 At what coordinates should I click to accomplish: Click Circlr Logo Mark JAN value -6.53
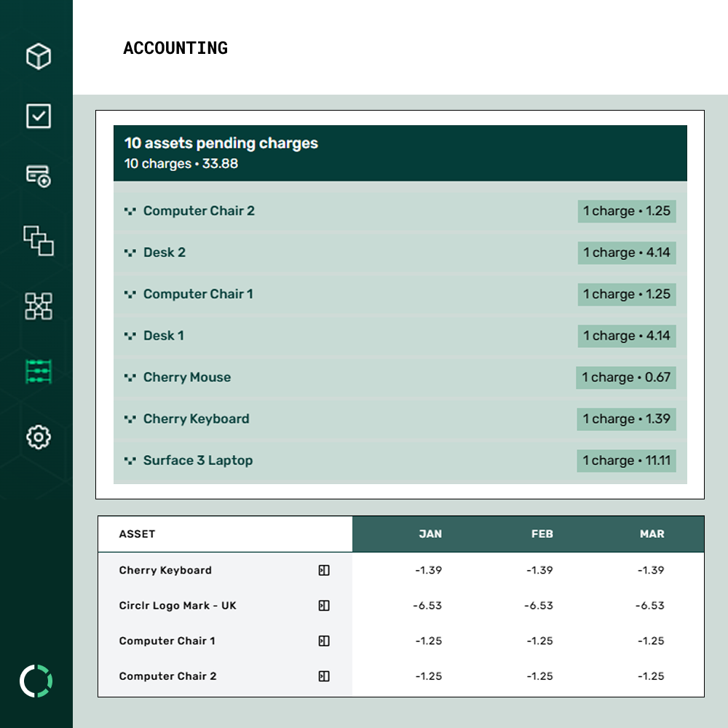coord(427,606)
